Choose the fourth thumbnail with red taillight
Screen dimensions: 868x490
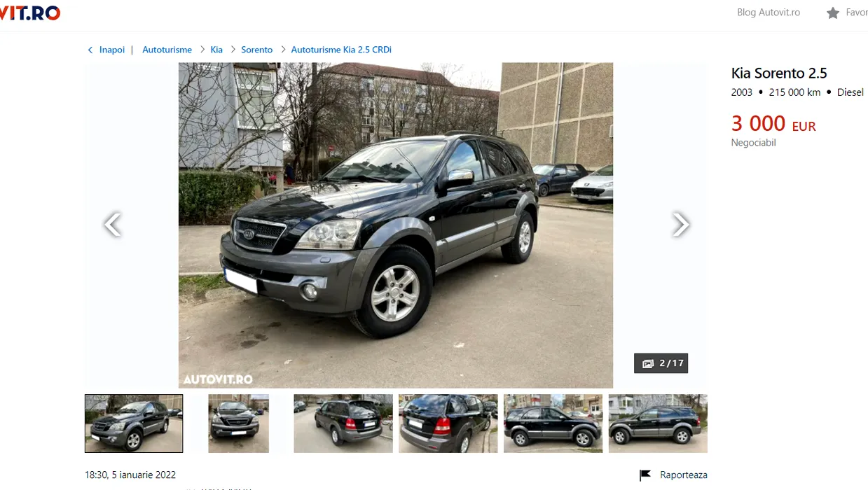448,423
